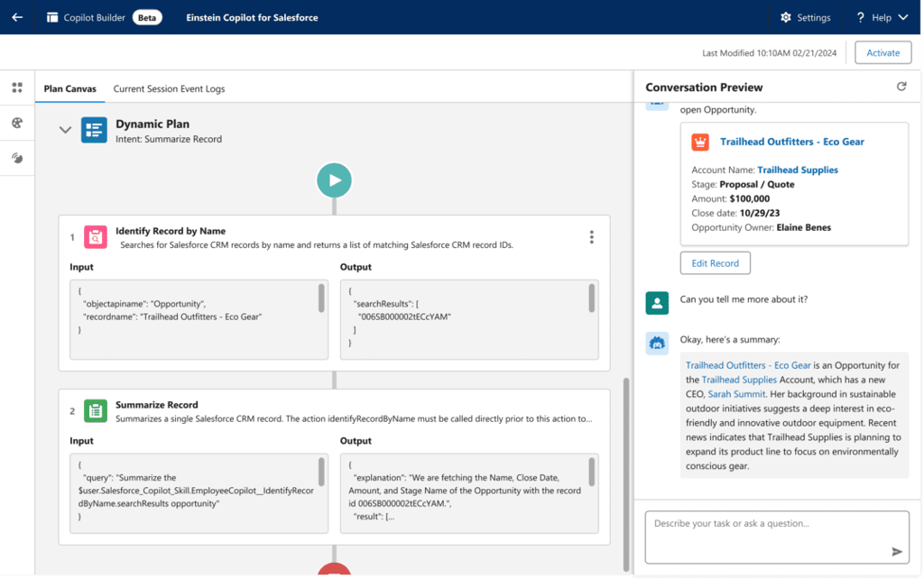Viewport: 924px width, 579px height.
Task: Refresh the Conversation Preview
Action: [x=901, y=87]
